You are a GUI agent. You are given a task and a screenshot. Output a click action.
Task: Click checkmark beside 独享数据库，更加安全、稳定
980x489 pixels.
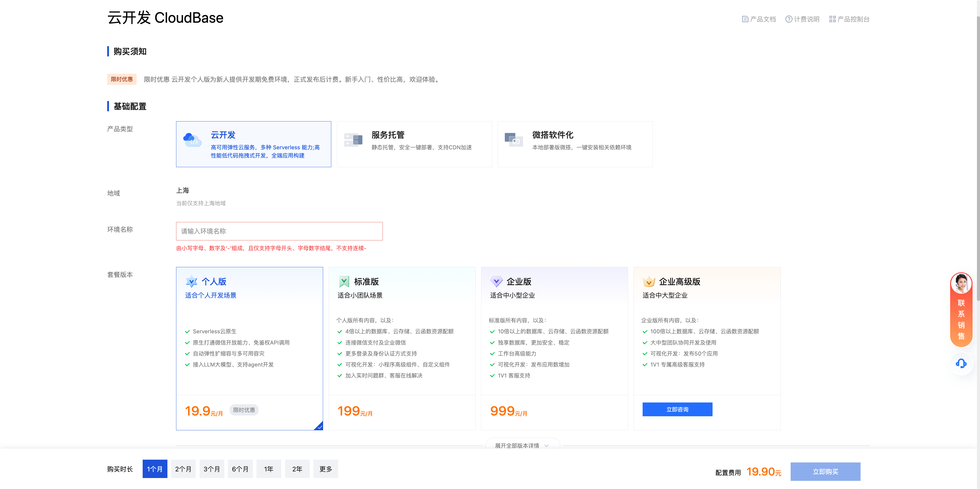coord(492,343)
